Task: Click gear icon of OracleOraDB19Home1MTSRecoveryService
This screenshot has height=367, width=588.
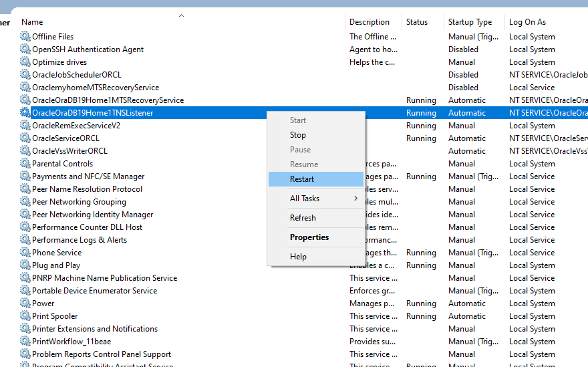Action: 25,100
